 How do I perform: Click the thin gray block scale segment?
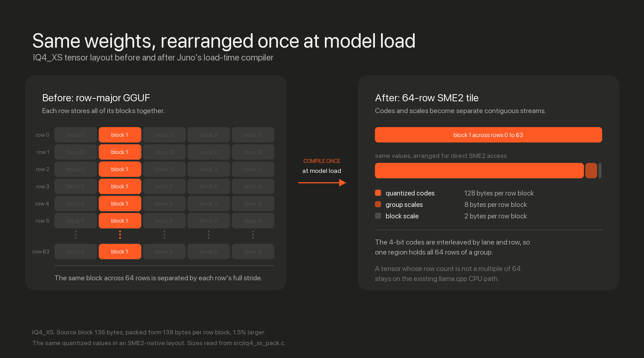pyautogui.click(x=600, y=171)
